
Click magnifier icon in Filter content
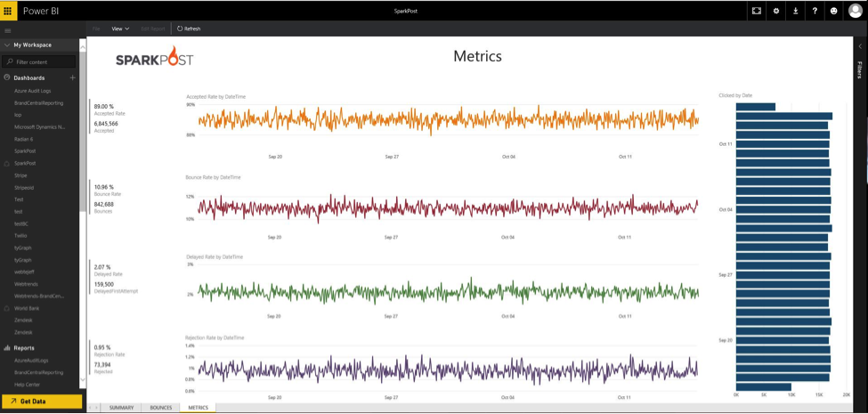coord(10,62)
